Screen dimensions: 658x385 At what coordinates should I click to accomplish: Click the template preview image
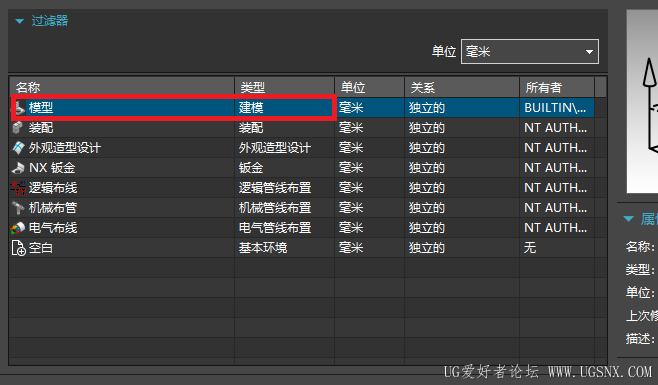pyautogui.click(x=642, y=102)
